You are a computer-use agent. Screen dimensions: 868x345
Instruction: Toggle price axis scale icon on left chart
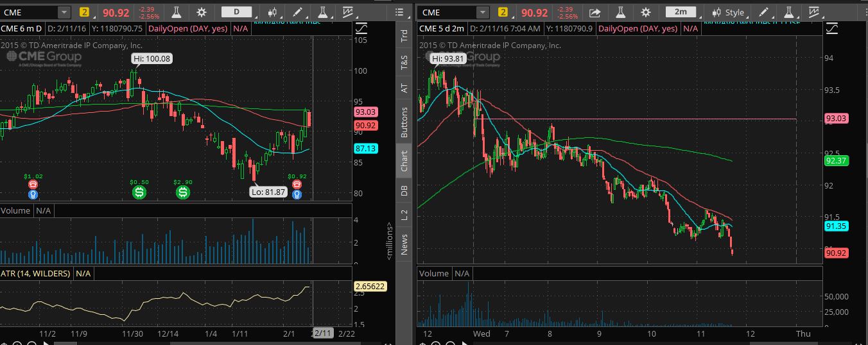[x=361, y=29]
